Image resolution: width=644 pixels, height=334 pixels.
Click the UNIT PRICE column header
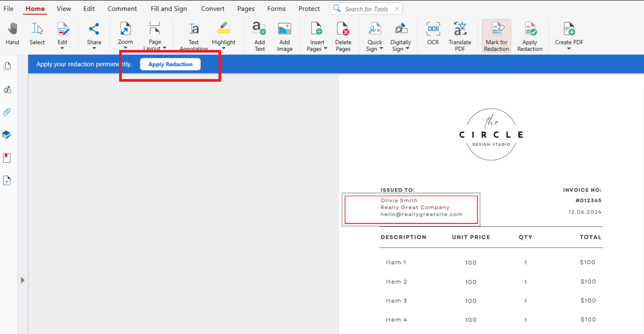pos(471,237)
